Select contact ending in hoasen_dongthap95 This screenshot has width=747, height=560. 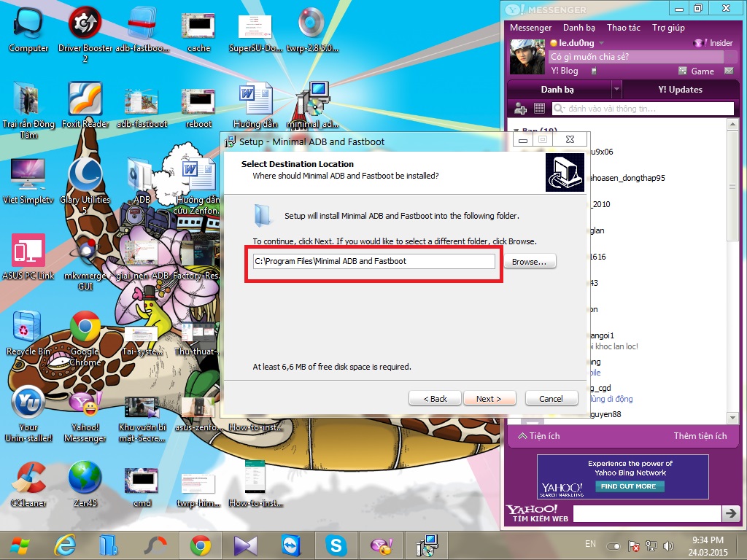(627, 178)
